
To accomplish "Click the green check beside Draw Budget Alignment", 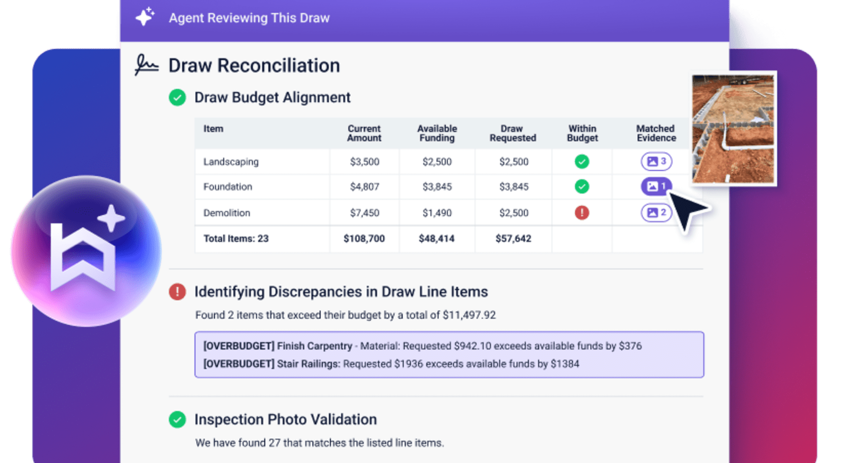I will (177, 97).
